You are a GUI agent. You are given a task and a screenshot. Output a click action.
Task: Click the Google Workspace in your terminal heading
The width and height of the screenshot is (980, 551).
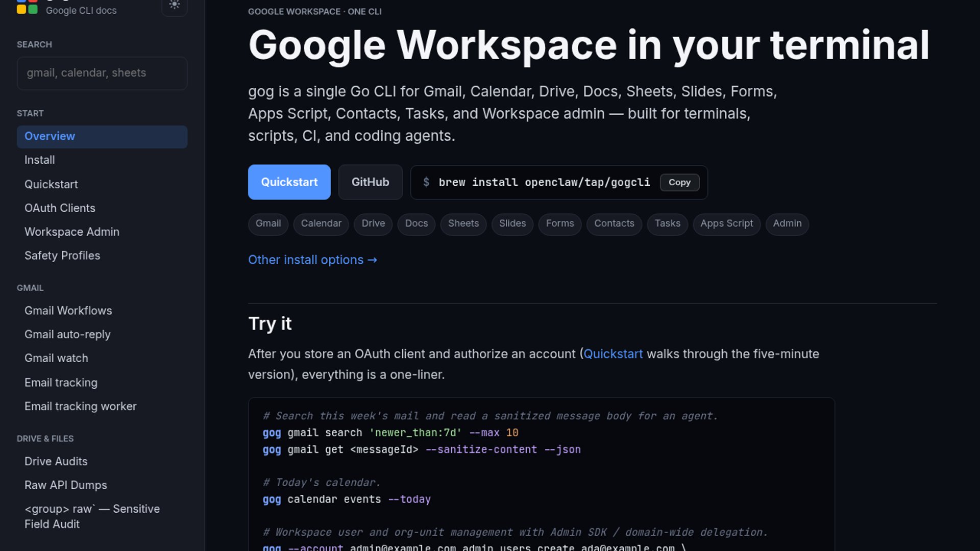589,45
